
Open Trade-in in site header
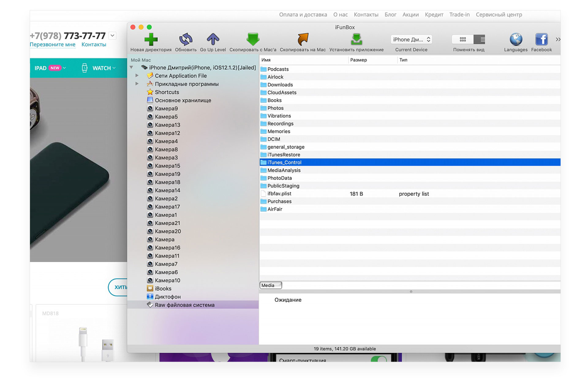click(459, 14)
